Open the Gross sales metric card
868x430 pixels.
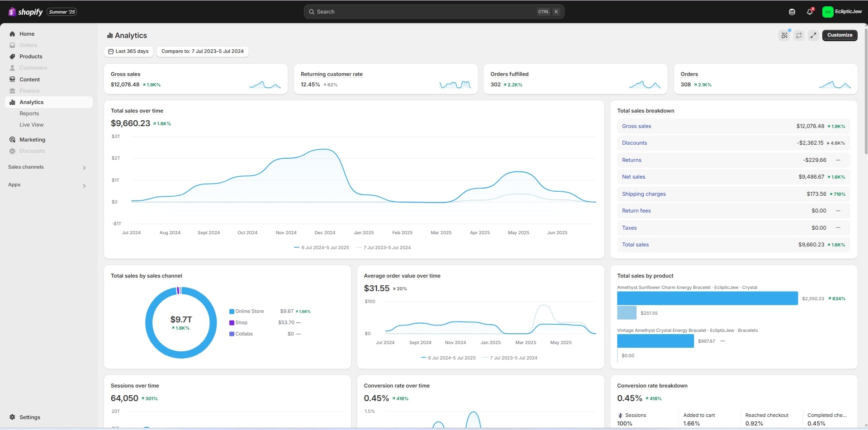[196, 79]
